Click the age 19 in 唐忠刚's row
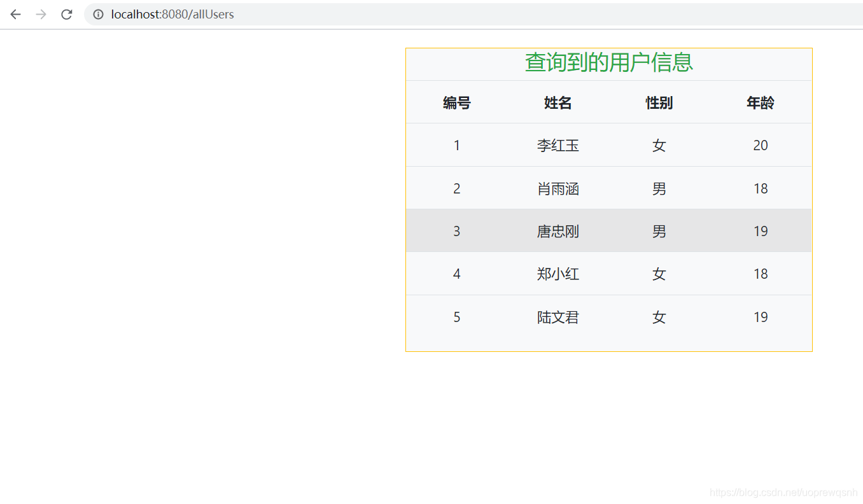Viewport: 863px width, 504px height. (761, 231)
